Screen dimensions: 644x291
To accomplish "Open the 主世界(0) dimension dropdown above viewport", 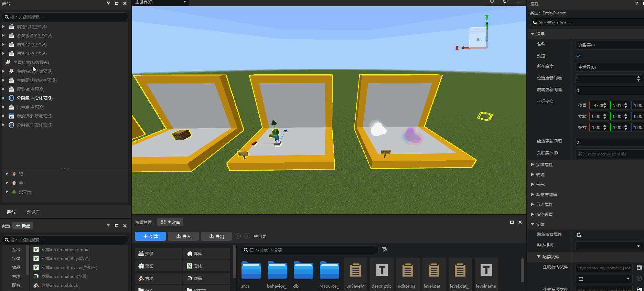I will (161, 2).
